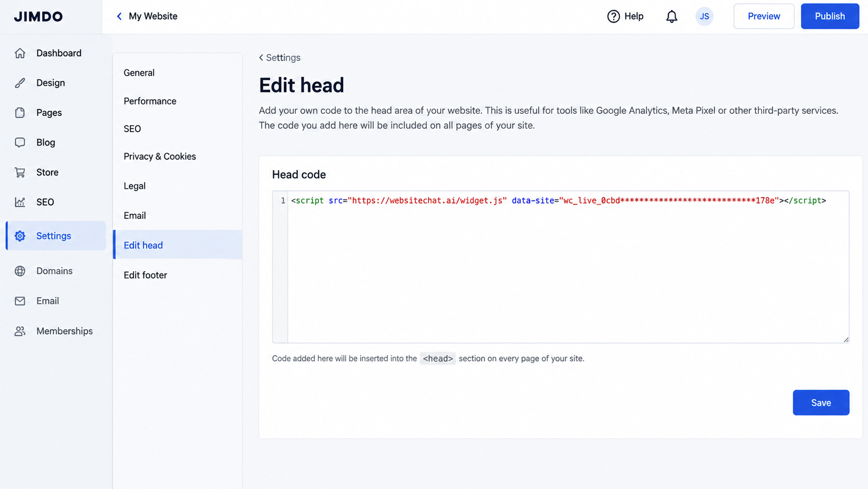Select Performance settings tab
The width and height of the screenshot is (868, 489).
coord(178,101)
